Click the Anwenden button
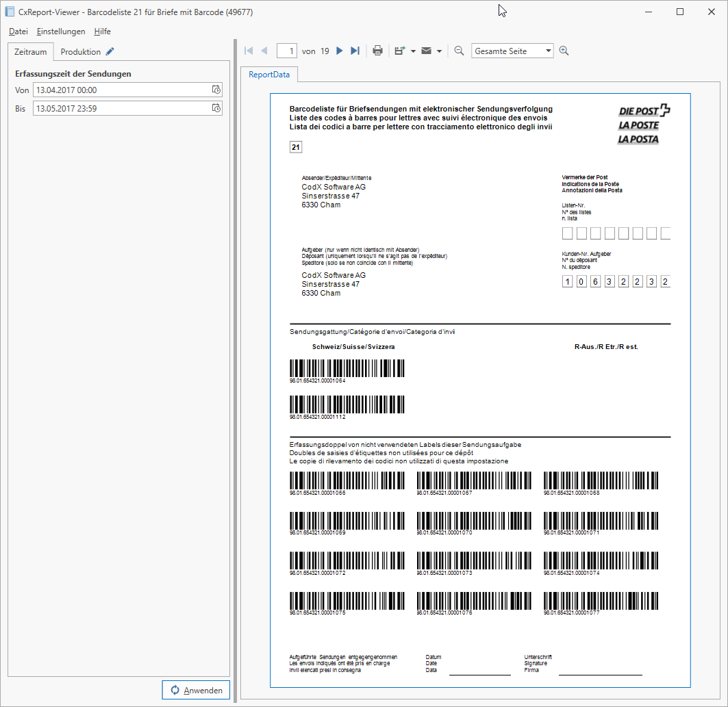 coord(196,690)
